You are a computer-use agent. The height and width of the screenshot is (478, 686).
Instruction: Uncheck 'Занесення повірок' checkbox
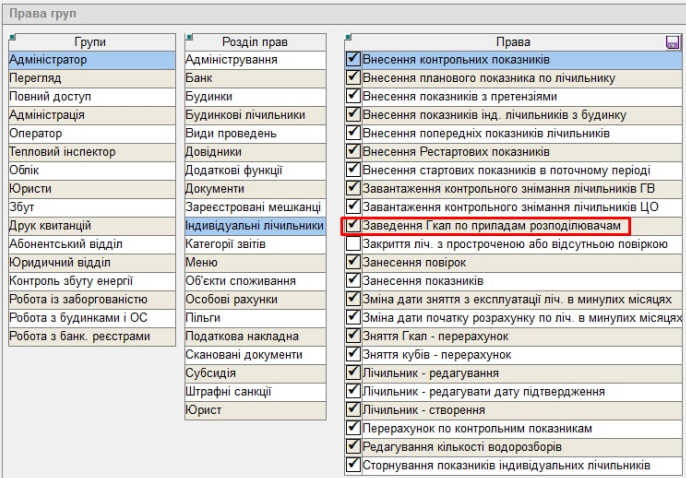pos(353,262)
